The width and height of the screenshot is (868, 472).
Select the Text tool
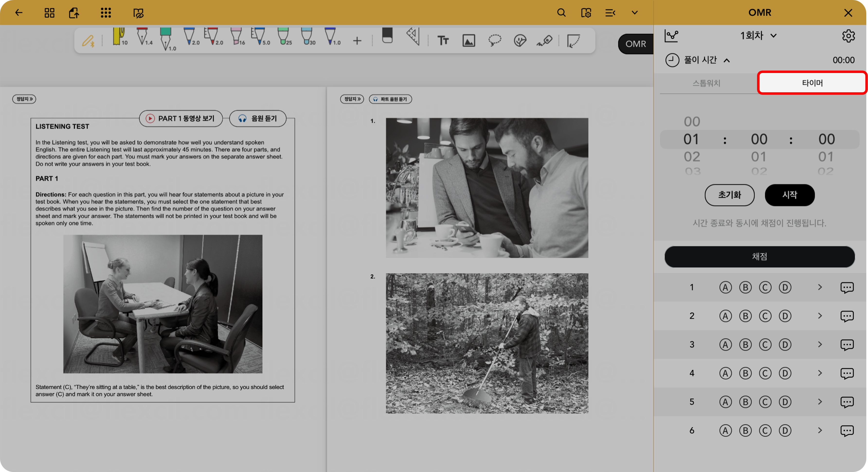[x=443, y=41]
